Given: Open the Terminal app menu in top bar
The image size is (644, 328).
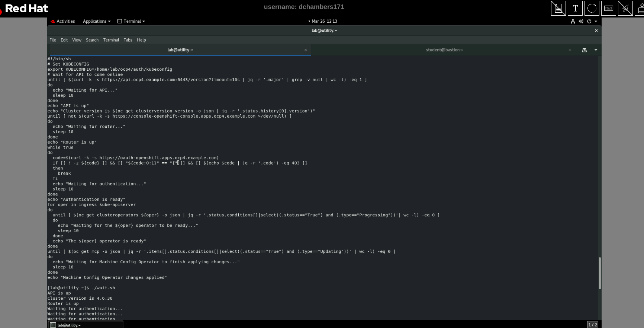Looking at the screenshot, I should click(x=131, y=21).
